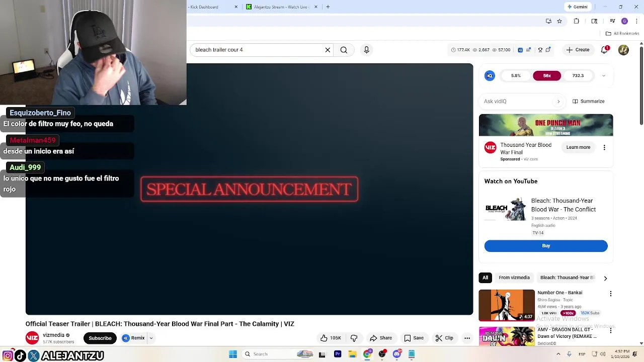Expand the vidIQ stats panel chevron
644x362 pixels.
point(604,75)
